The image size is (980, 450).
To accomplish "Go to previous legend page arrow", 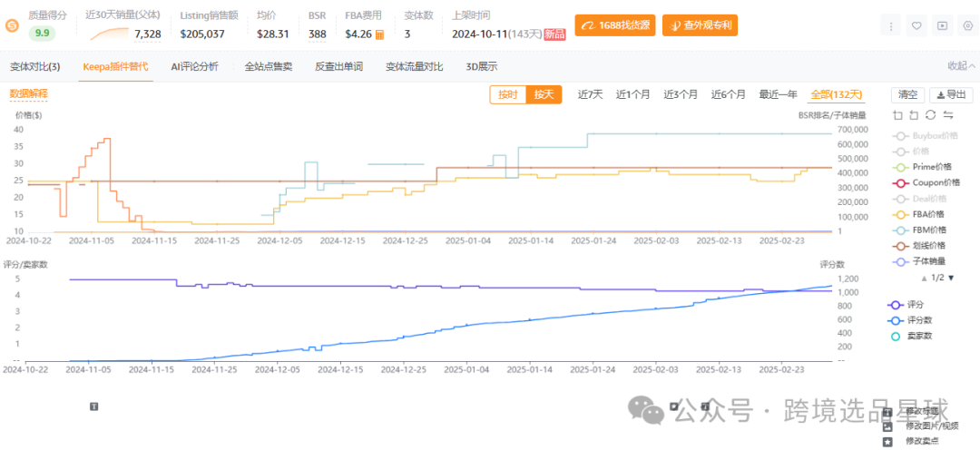I will point(924,278).
